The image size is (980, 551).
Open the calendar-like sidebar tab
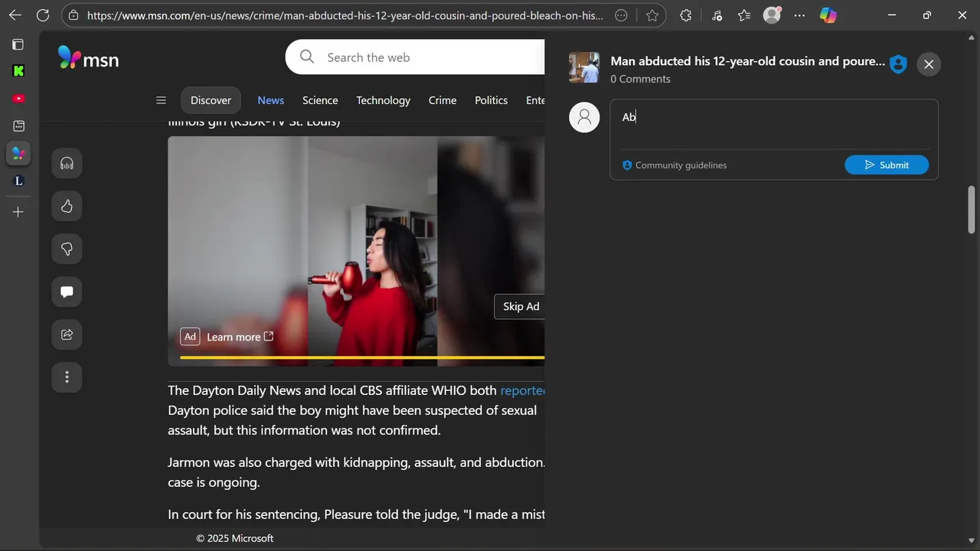(x=18, y=126)
